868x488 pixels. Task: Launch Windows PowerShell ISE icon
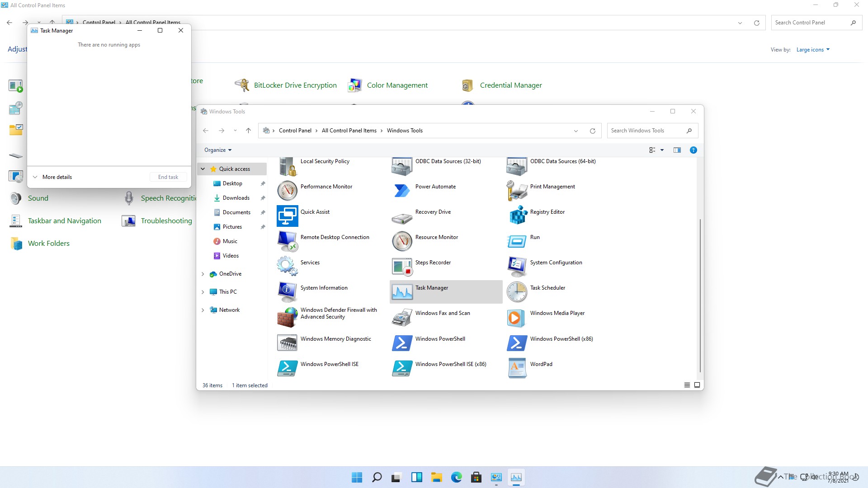[288, 369]
